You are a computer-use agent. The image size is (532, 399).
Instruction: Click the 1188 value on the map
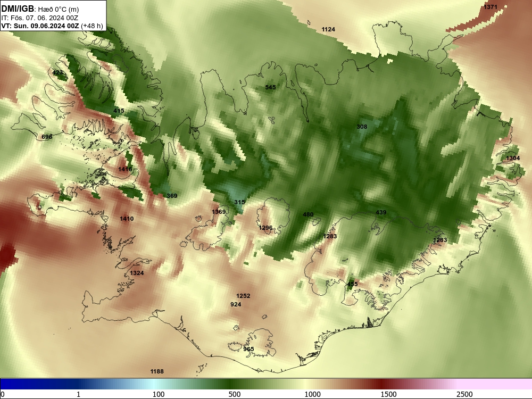(157, 371)
